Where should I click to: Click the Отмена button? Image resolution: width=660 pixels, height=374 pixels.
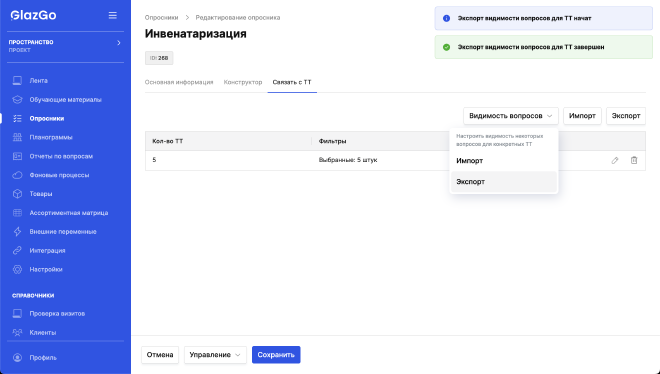click(160, 355)
